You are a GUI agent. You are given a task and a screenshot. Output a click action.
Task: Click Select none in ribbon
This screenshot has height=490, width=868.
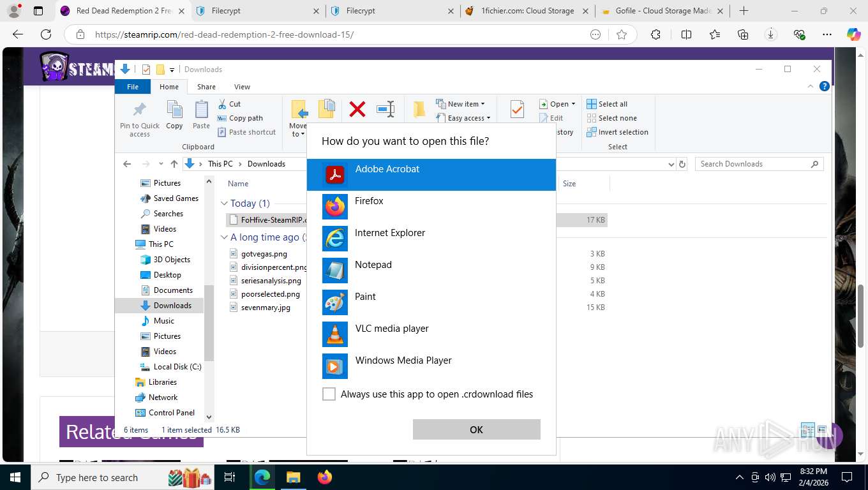611,118
